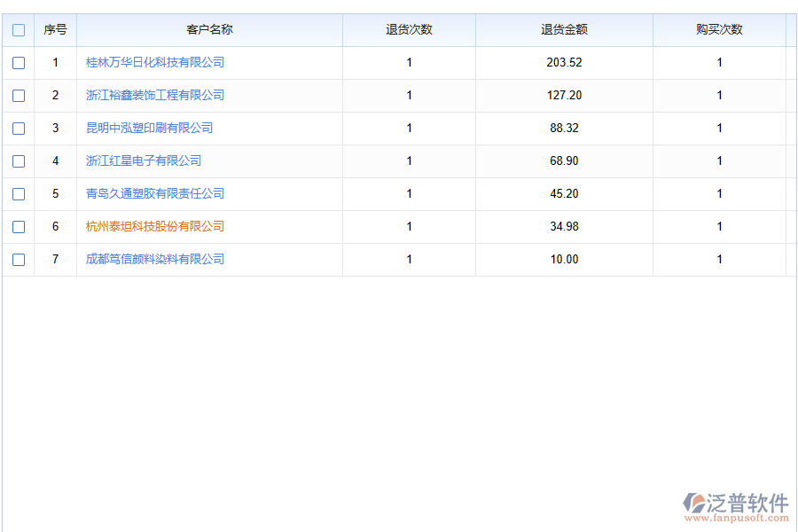
Task: Click the 昆明中泓塑印刷有限公司 link
Action: pyautogui.click(x=148, y=128)
